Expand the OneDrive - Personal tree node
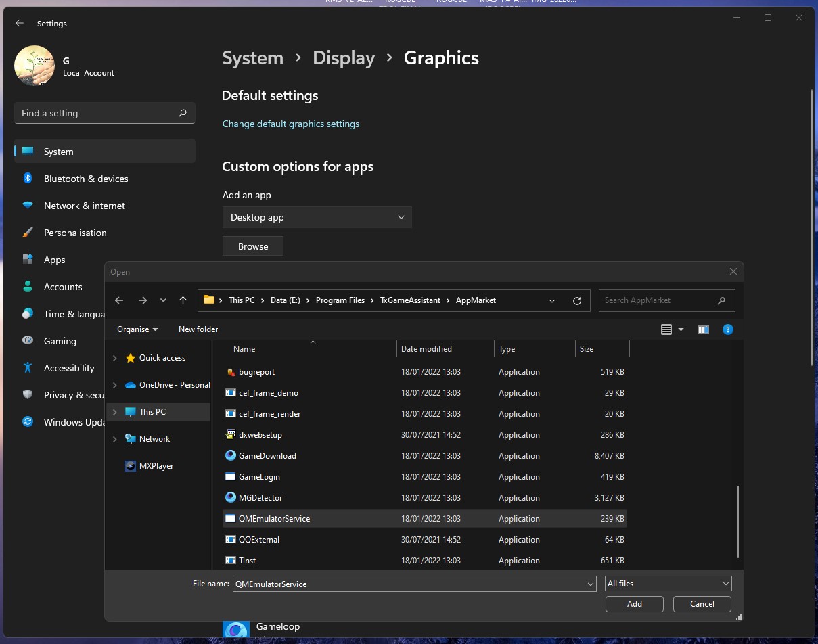The height and width of the screenshot is (644, 818). [x=114, y=385]
